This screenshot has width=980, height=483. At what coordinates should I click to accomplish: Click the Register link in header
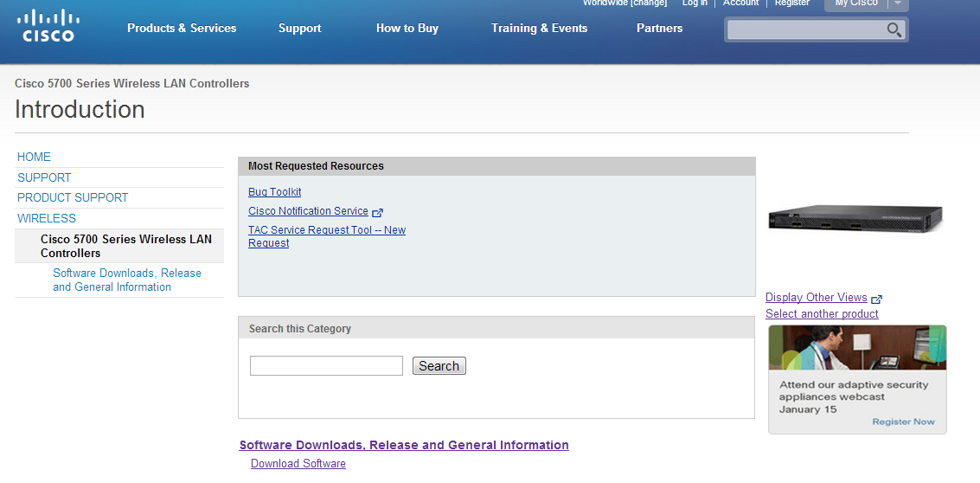point(792,3)
